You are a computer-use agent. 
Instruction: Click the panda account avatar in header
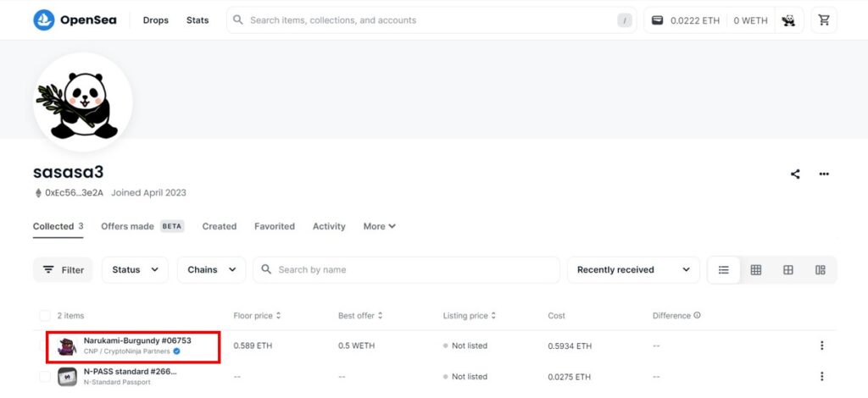click(788, 20)
